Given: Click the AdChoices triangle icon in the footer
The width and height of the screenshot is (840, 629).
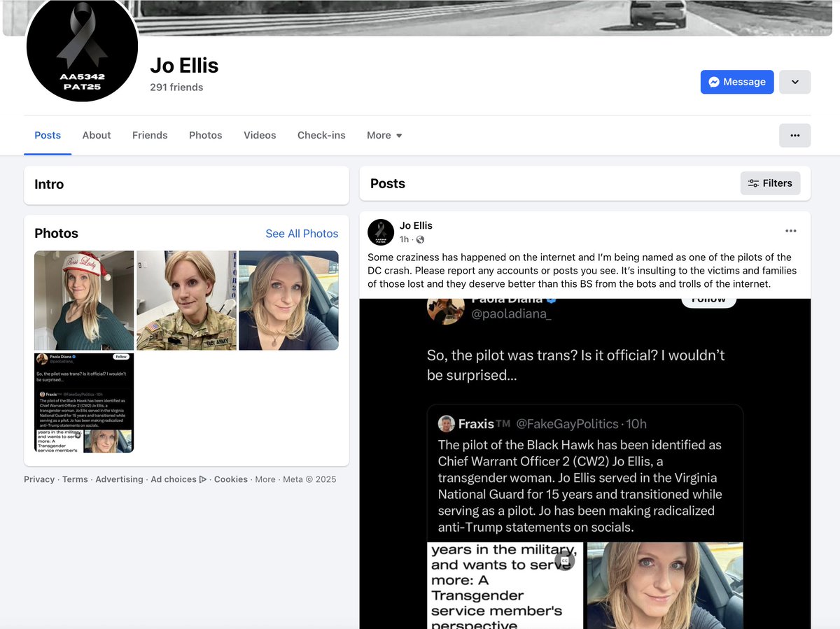Looking at the screenshot, I should click(202, 479).
